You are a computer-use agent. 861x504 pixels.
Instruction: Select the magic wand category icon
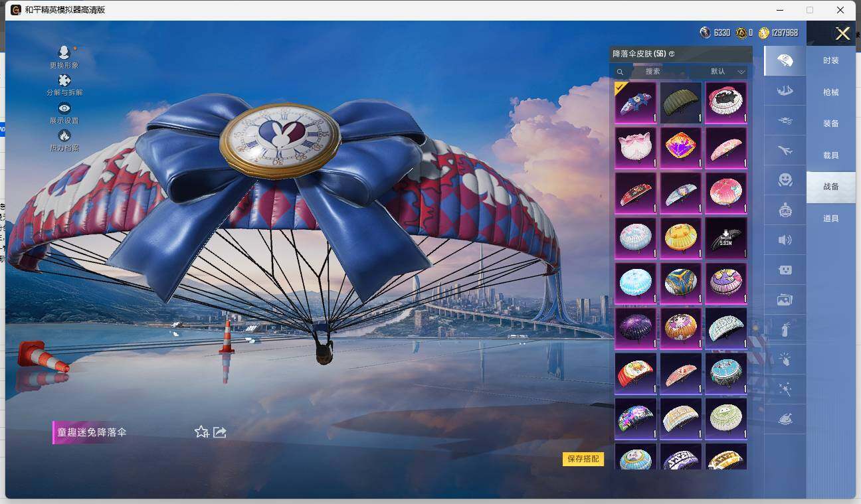click(785, 390)
